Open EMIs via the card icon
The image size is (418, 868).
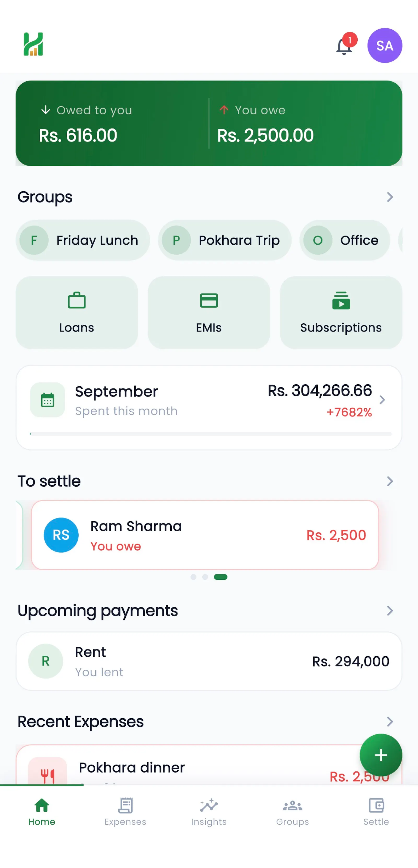(209, 300)
